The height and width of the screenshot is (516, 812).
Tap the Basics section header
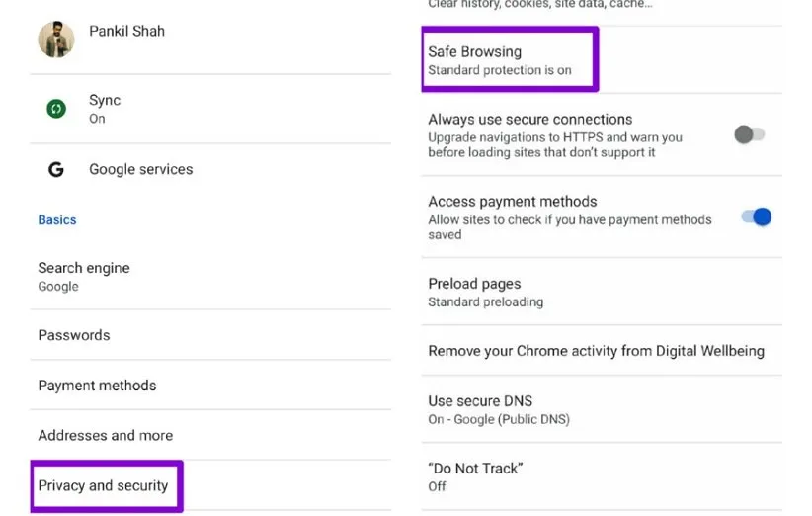[57, 220]
